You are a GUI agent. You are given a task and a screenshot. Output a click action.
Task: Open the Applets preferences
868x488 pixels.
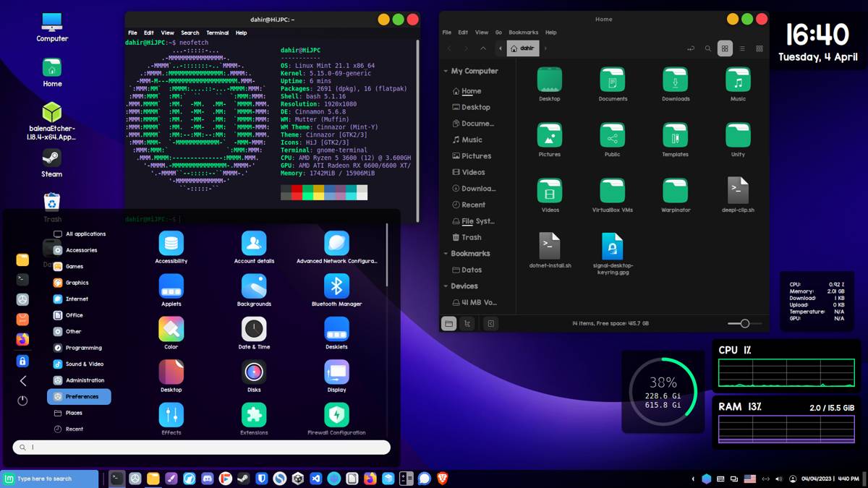171,291
